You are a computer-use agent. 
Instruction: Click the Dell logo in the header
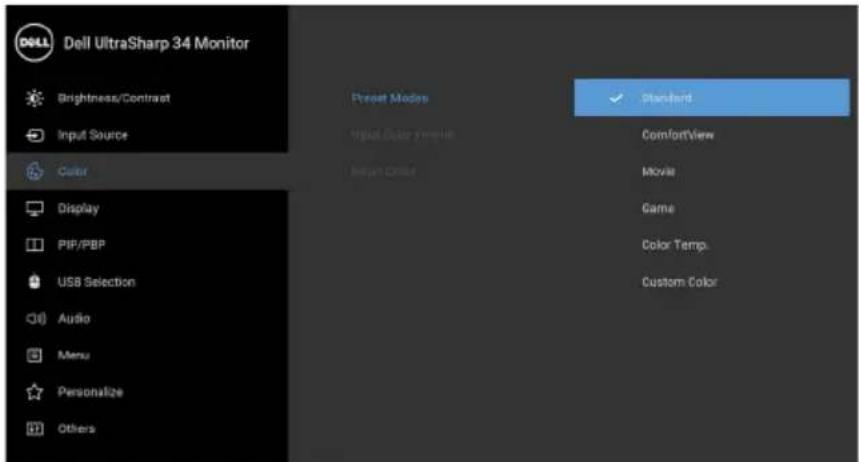[34, 43]
